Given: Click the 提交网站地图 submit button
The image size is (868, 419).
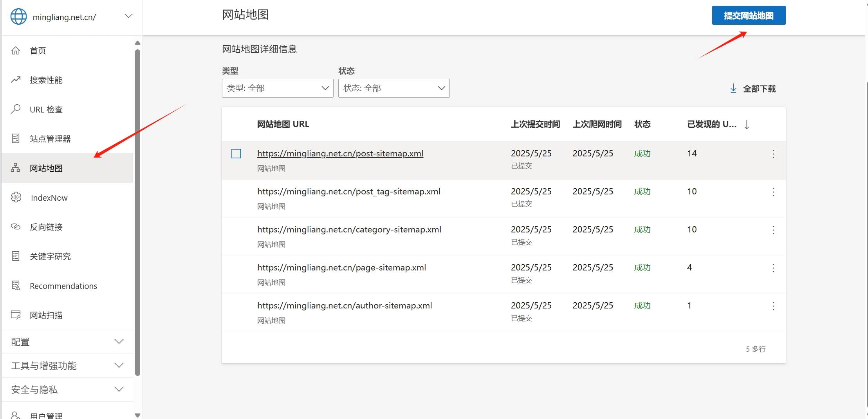Looking at the screenshot, I should click(x=748, y=16).
